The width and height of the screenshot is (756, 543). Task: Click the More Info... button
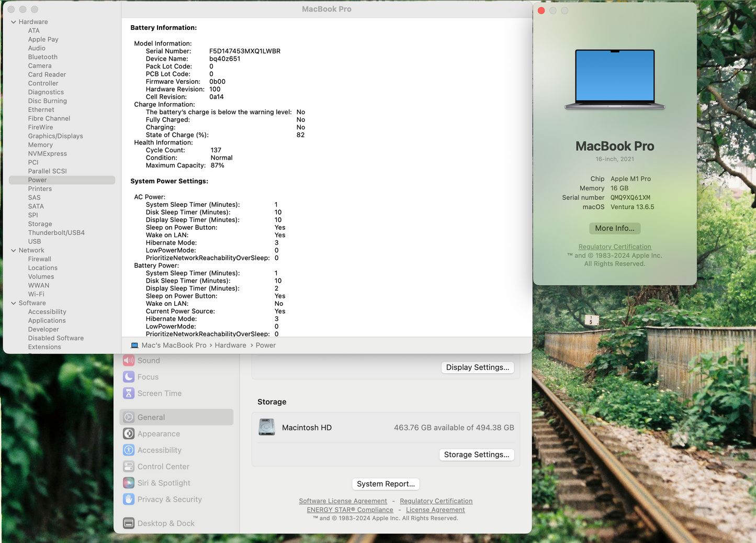614,228
